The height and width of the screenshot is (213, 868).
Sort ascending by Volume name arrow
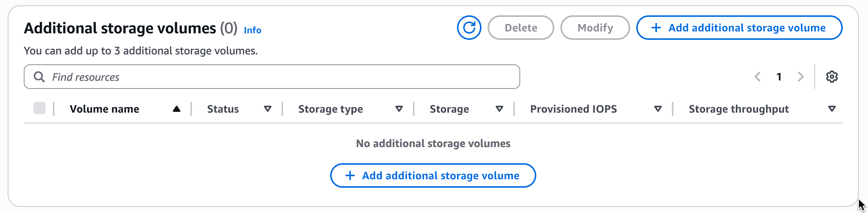click(177, 109)
